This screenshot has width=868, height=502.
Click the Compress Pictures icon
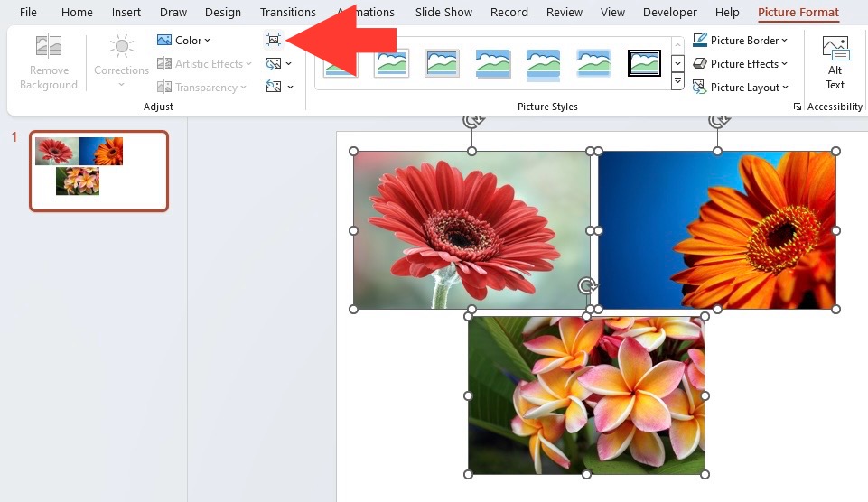coord(274,40)
